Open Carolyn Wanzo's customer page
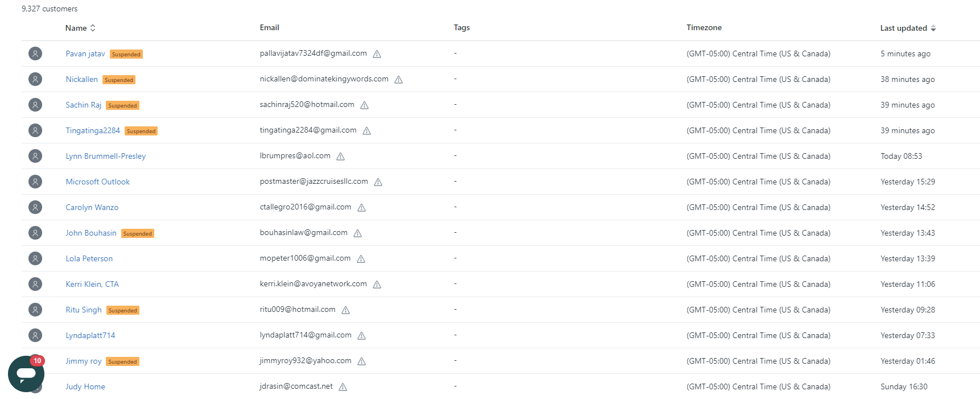980x399 pixels. tap(92, 207)
